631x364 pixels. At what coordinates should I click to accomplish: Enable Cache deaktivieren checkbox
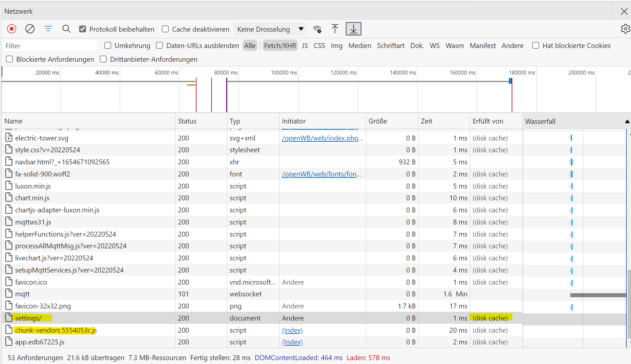tap(165, 29)
